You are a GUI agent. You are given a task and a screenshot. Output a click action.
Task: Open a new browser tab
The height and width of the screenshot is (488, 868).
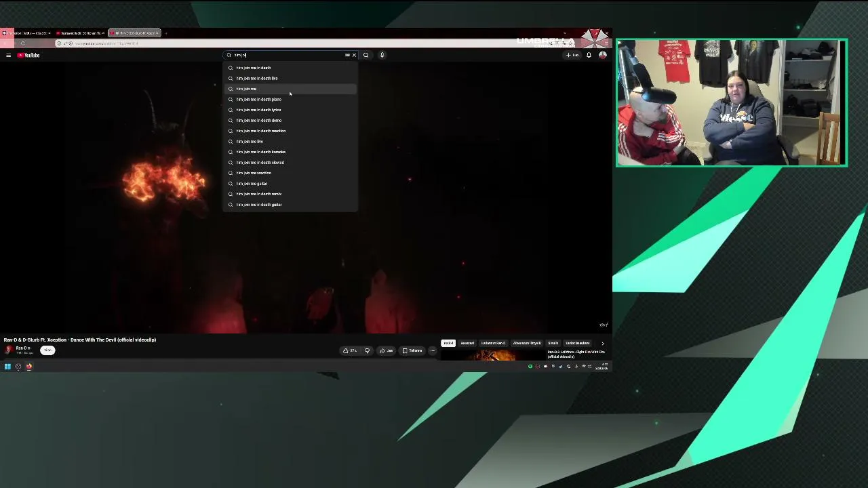pos(166,33)
